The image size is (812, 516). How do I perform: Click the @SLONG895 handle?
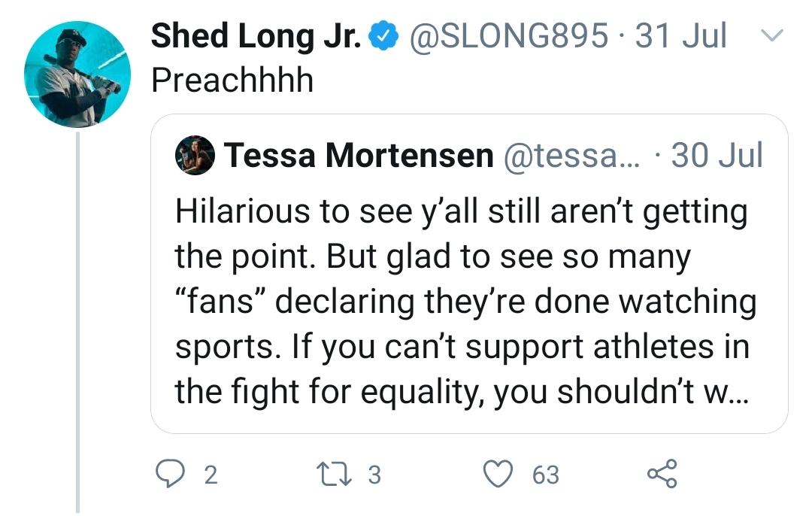(508, 37)
